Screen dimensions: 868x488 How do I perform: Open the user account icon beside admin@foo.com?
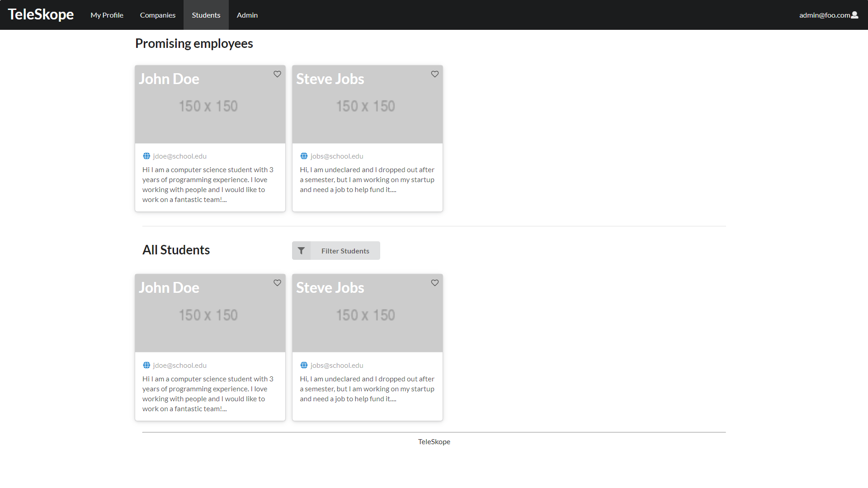coord(854,15)
